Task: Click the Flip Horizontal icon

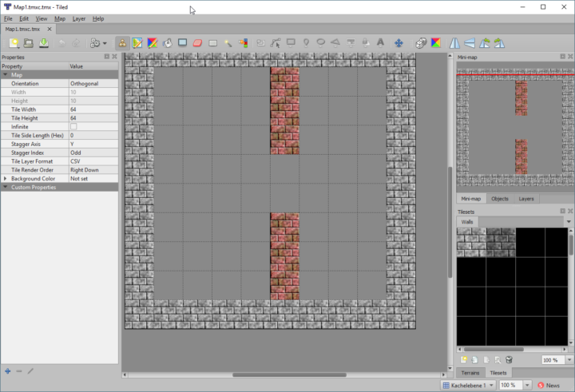Action: click(x=454, y=42)
